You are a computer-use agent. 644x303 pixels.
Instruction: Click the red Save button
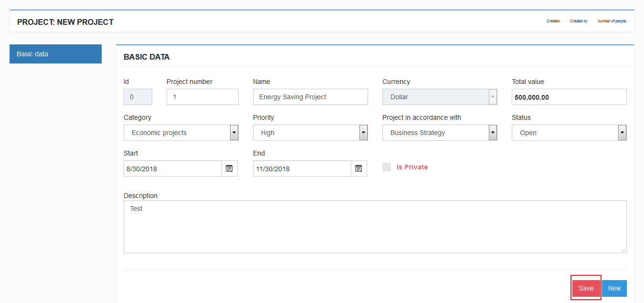586,288
